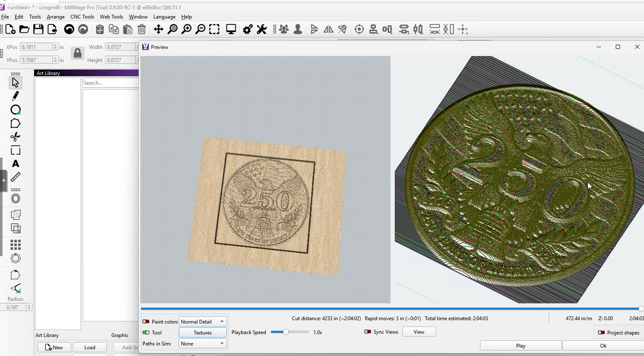
Task: Open the circular array tool
Action: tap(16, 258)
